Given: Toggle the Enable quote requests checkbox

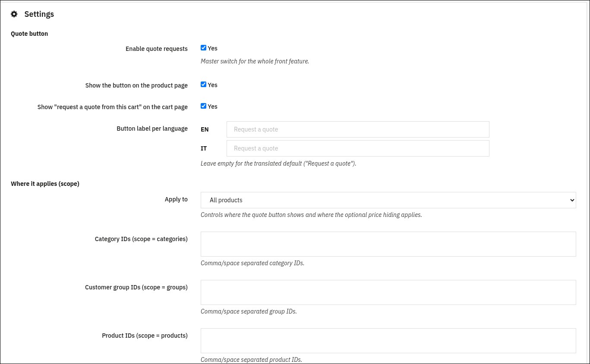Looking at the screenshot, I should tap(203, 48).
